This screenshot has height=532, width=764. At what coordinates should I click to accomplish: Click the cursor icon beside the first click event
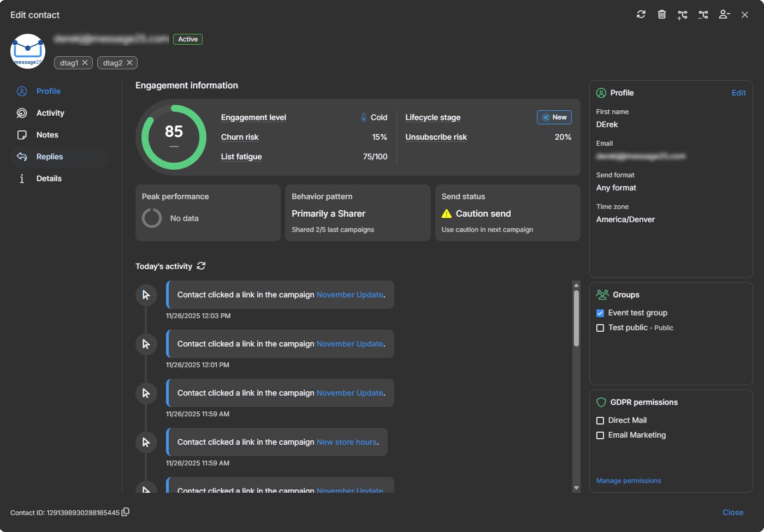pyautogui.click(x=146, y=295)
